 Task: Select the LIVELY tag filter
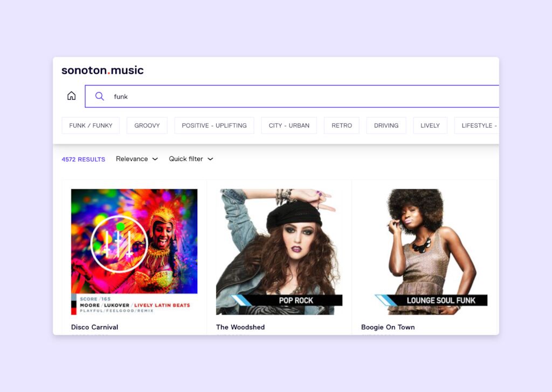pyautogui.click(x=430, y=125)
